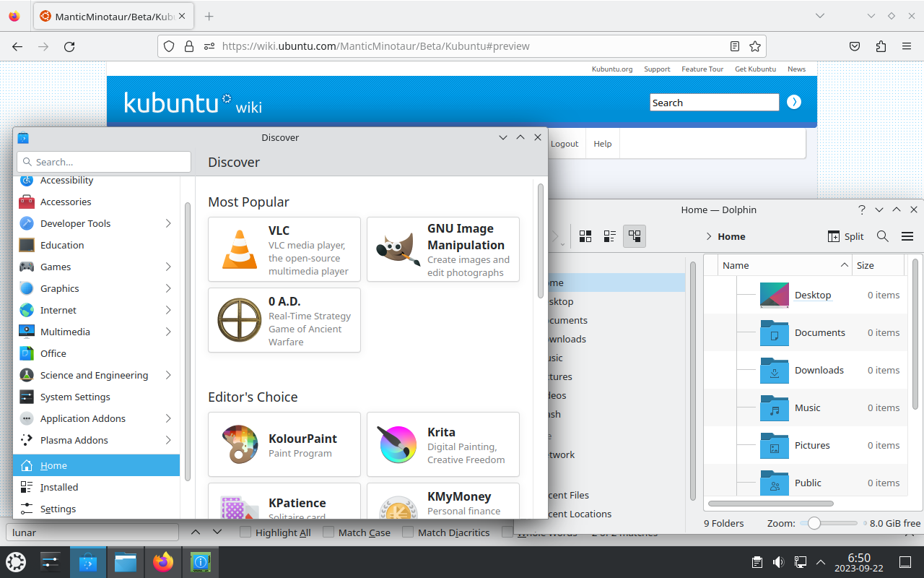924x578 pixels.
Task: Expand Science and Engineering category arrow
Action: [168, 375]
